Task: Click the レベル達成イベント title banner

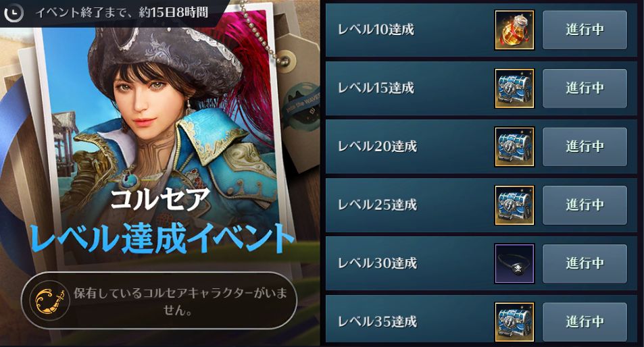Action: coord(162,239)
